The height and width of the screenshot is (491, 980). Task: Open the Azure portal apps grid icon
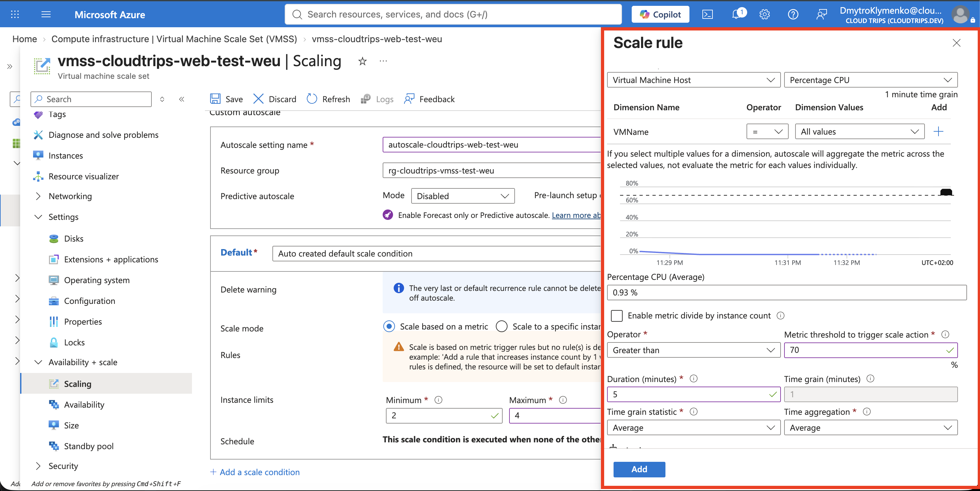(15, 15)
